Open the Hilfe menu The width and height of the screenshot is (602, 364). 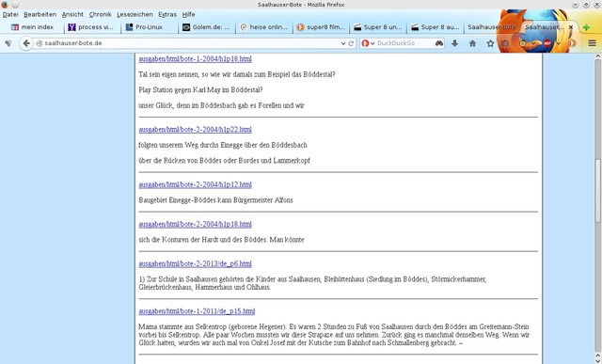click(188, 14)
